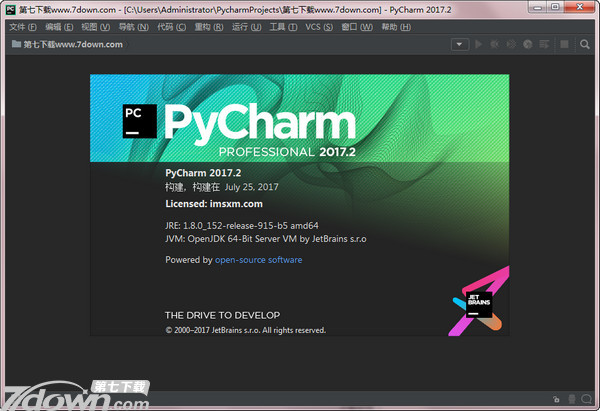Click the July 25, 2017 build date

252,187
